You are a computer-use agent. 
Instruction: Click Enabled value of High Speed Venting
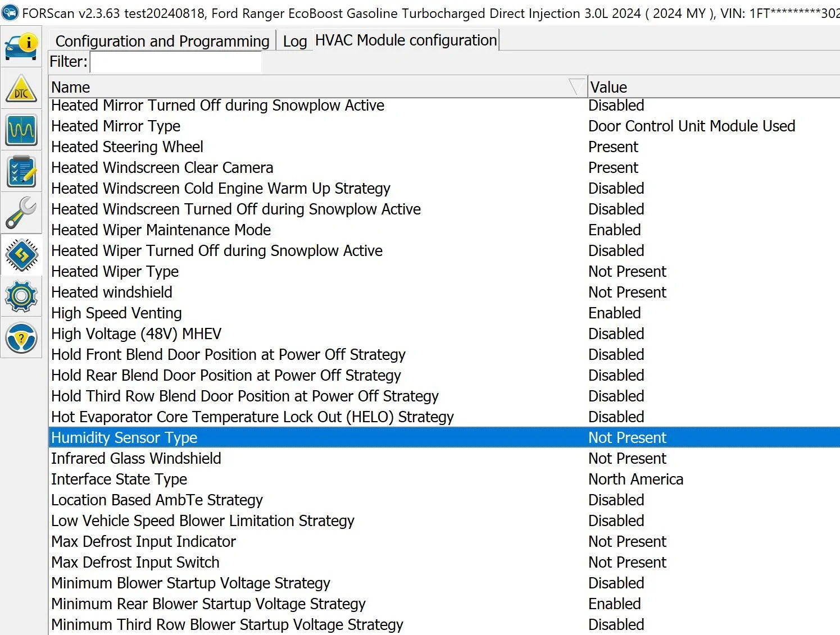point(615,313)
